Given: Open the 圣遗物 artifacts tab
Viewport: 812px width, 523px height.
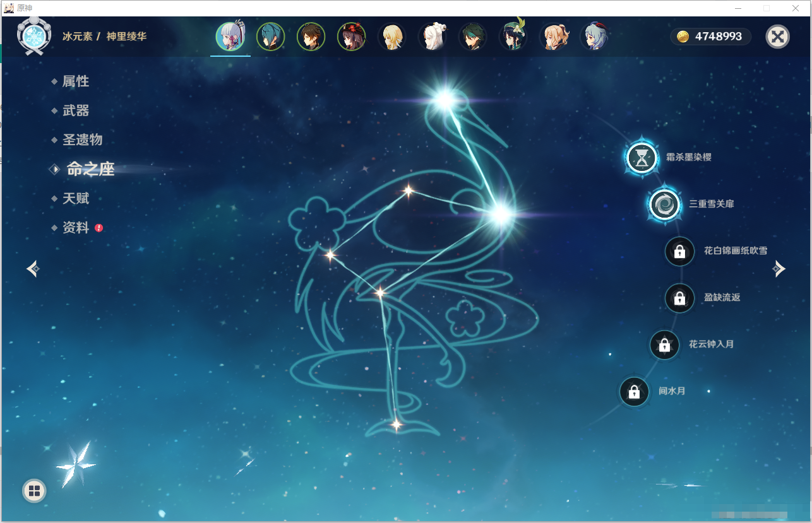Looking at the screenshot, I should point(82,139).
